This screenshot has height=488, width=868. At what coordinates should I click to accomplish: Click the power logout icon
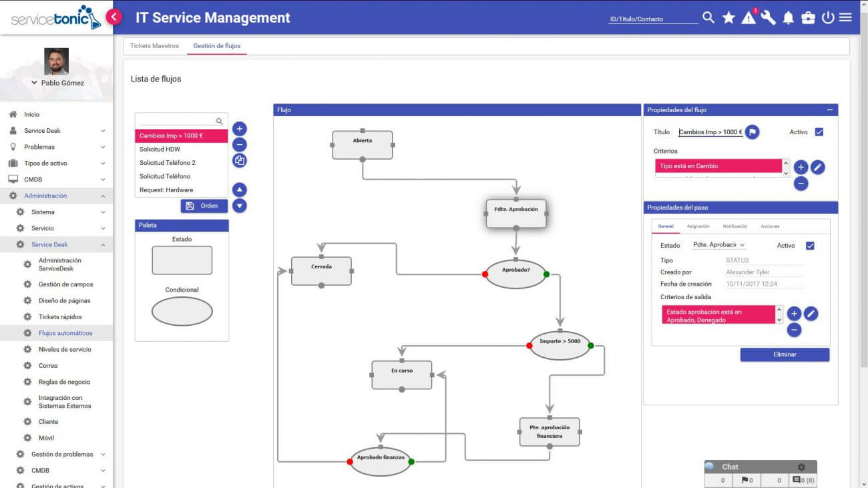828,18
